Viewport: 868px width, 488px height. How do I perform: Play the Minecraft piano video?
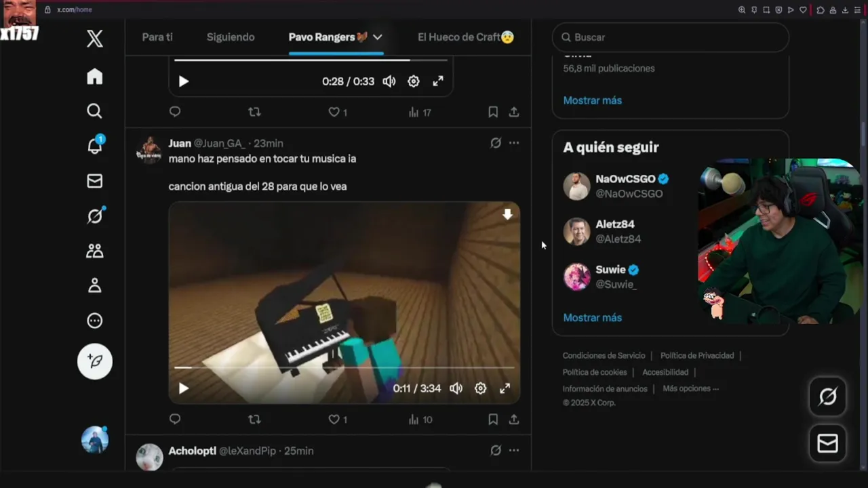point(184,388)
